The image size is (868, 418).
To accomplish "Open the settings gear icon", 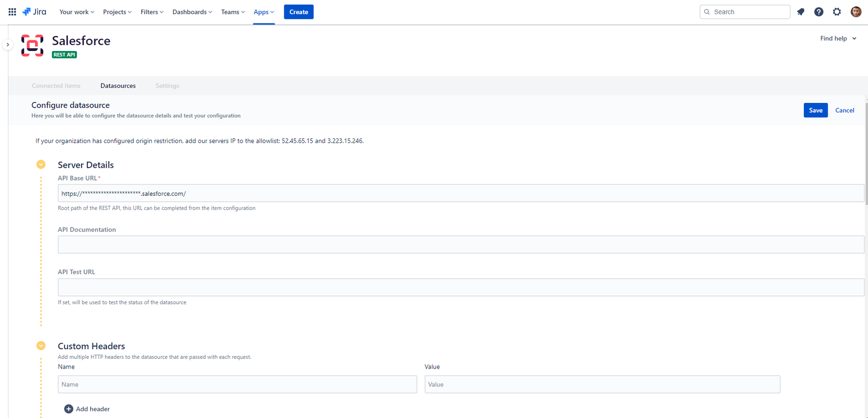I will click(x=837, y=12).
